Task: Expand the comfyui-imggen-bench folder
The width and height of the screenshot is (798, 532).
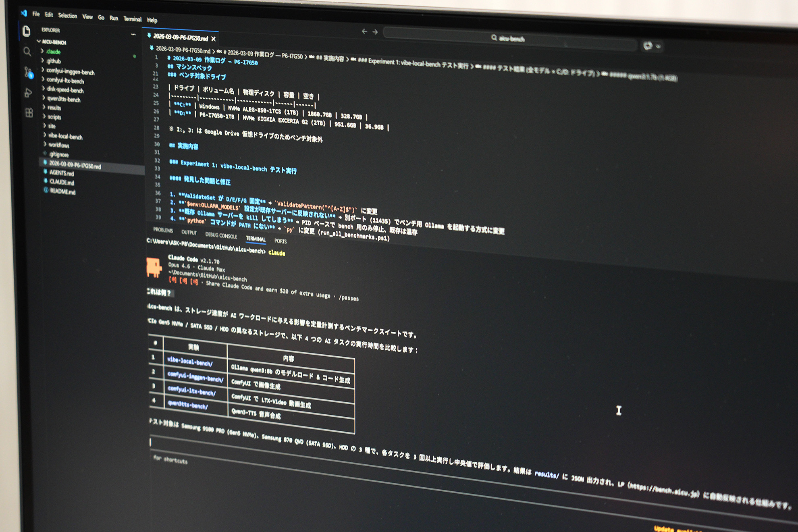Action: tap(70, 72)
